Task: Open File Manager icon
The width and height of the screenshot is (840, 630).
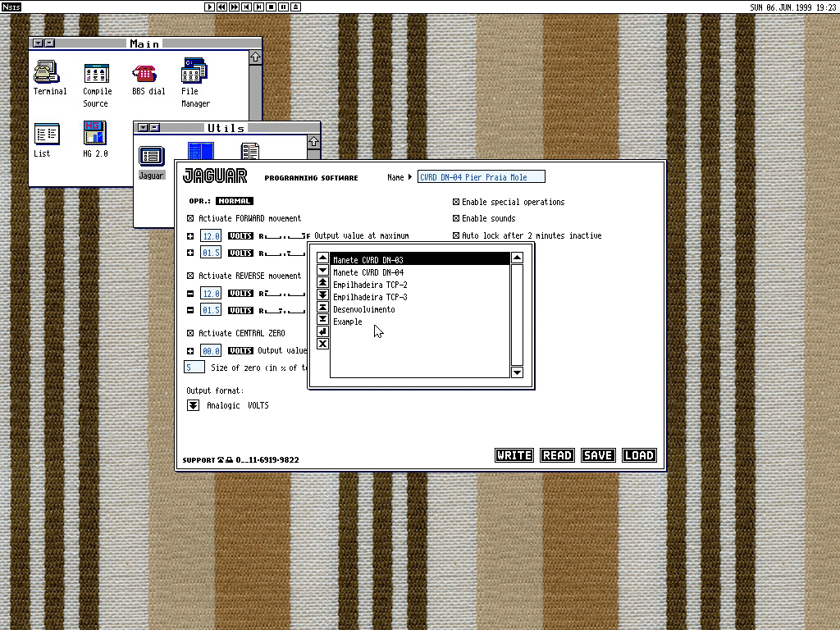Action: pos(194,73)
